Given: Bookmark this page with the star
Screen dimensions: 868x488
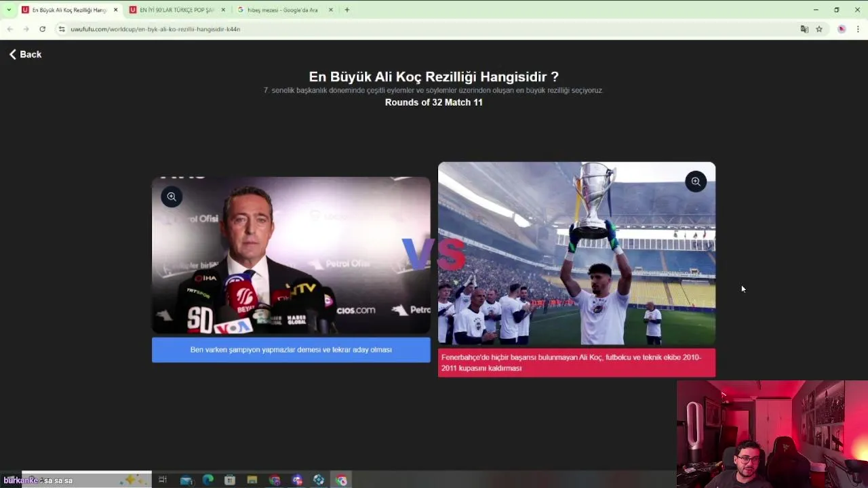Looking at the screenshot, I should pyautogui.click(x=819, y=29).
